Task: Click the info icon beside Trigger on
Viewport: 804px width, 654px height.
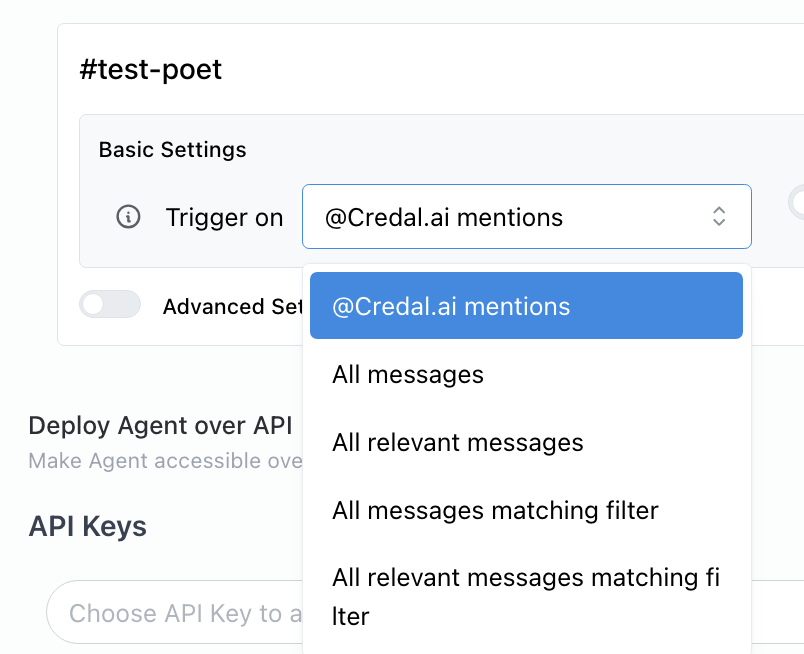Action: [128, 217]
